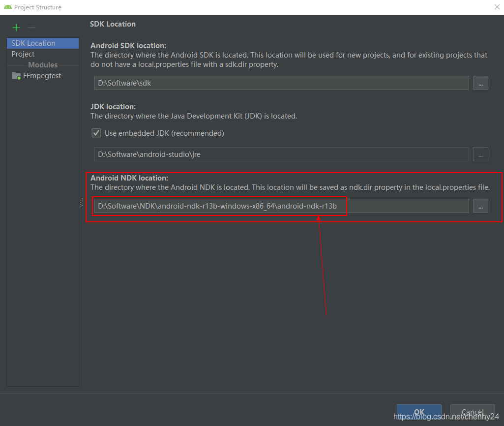Confirm settings with the OK button

click(x=419, y=412)
